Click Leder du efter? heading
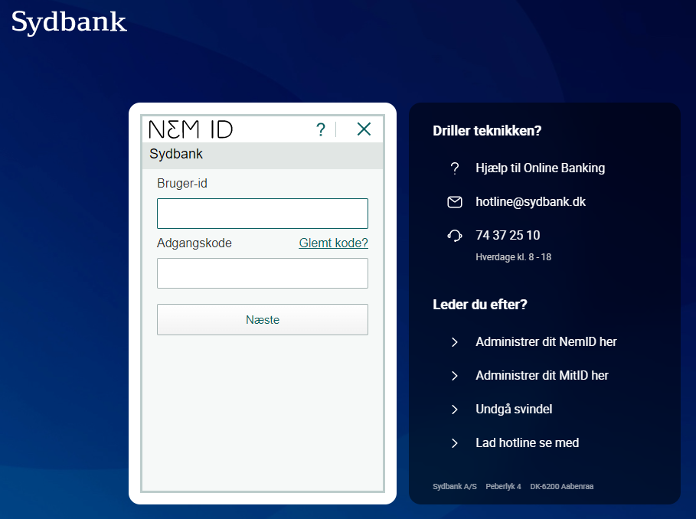 480,305
